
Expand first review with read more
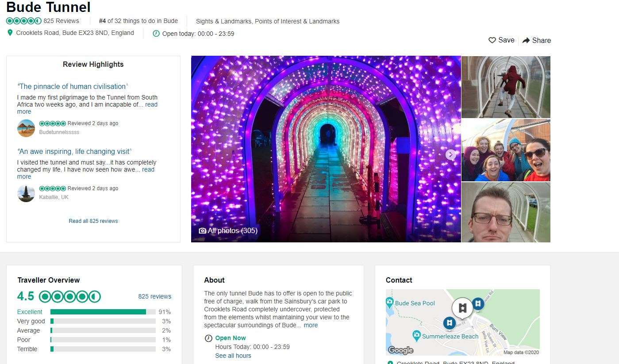point(151,104)
